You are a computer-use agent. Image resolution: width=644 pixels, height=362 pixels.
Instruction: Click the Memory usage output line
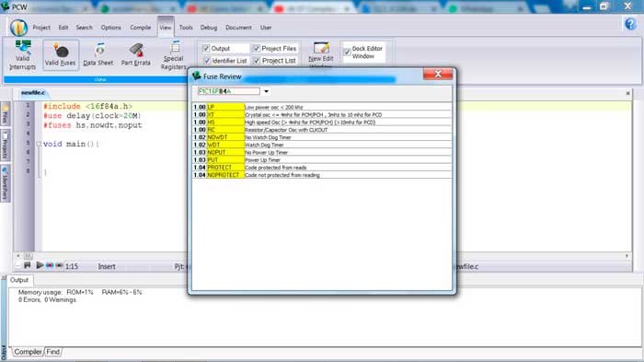click(80, 293)
